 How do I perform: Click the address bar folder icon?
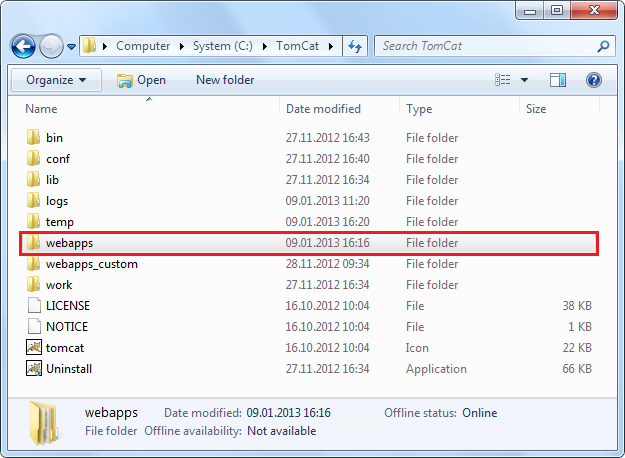tap(89, 46)
